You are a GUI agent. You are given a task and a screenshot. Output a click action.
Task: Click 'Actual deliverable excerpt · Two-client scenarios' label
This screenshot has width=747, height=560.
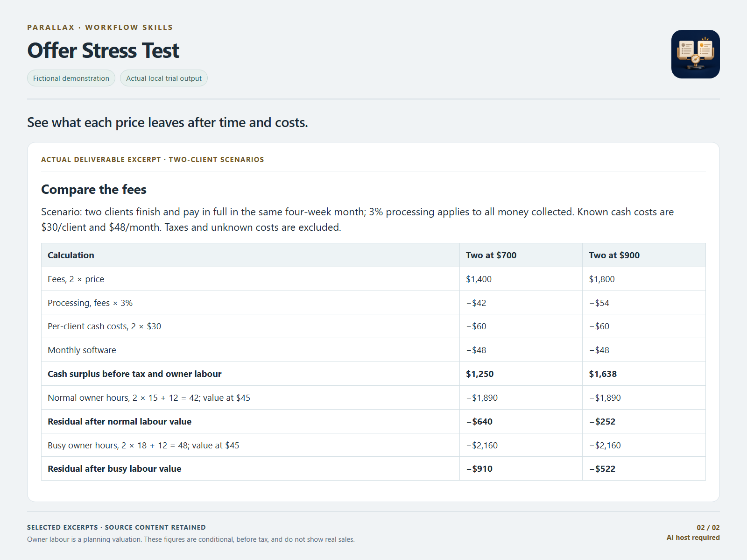pyautogui.click(x=153, y=159)
